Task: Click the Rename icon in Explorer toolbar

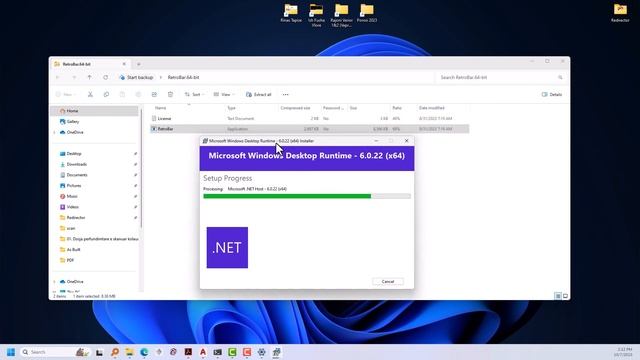Action: 138,94
